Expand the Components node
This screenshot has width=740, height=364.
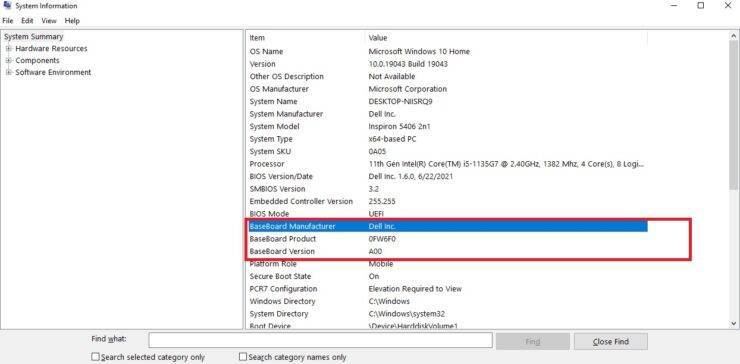click(8, 60)
